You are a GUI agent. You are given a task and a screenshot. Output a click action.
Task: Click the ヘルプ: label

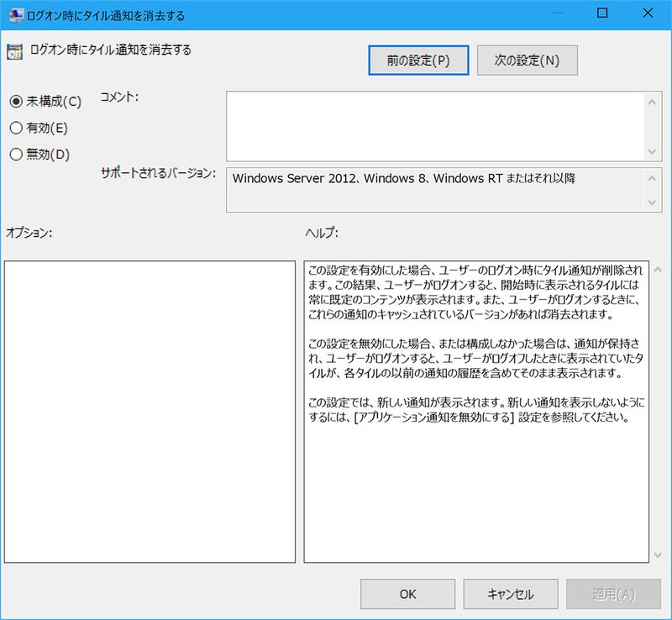click(x=322, y=233)
